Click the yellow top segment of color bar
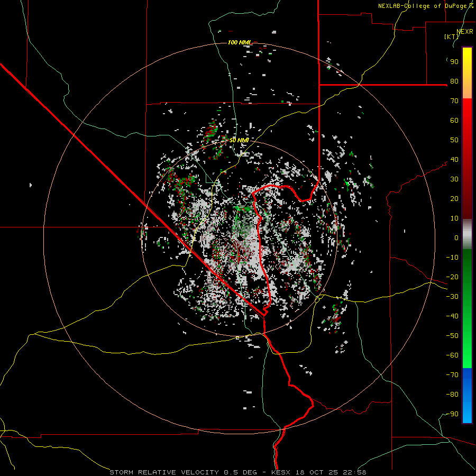 (x=467, y=73)
